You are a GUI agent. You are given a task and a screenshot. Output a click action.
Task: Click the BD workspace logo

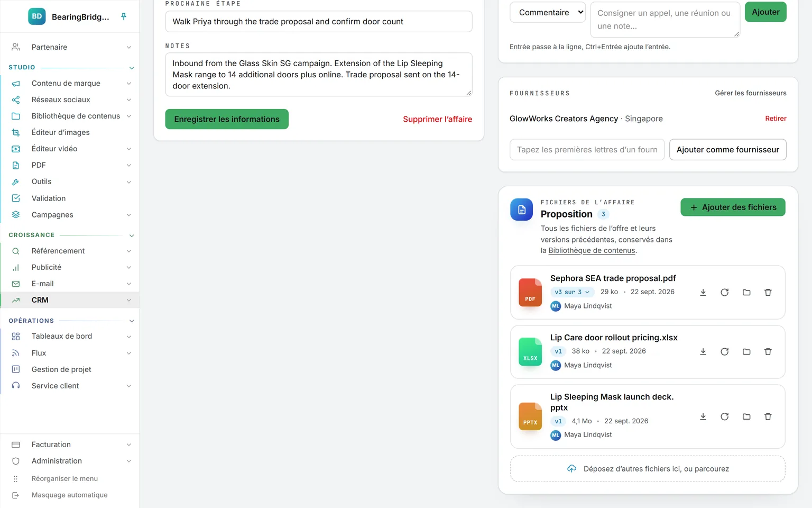tap(37, 16)
